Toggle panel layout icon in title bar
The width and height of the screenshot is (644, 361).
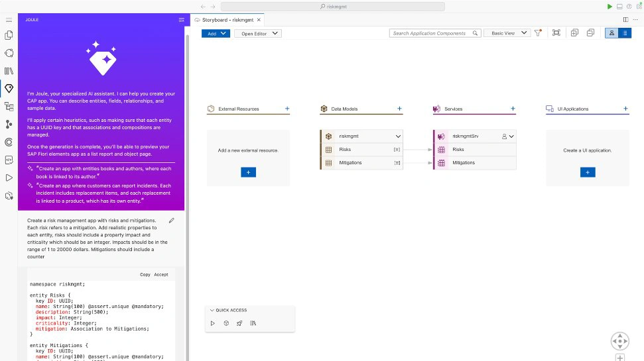coord(619,7)
